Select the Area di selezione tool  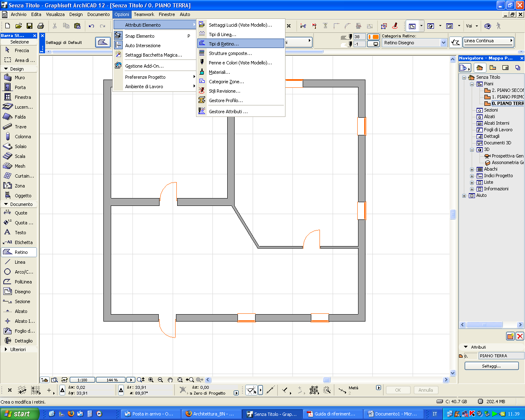[19, 60]
